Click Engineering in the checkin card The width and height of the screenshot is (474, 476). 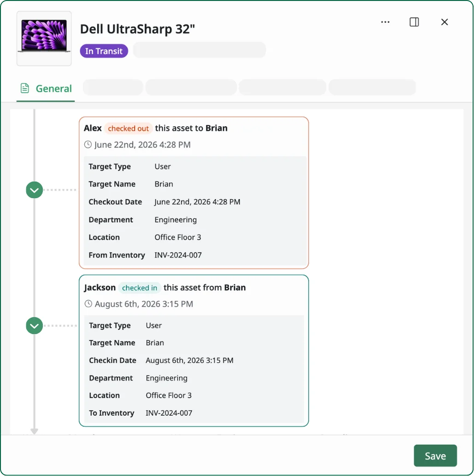click(x=167, y=378)
